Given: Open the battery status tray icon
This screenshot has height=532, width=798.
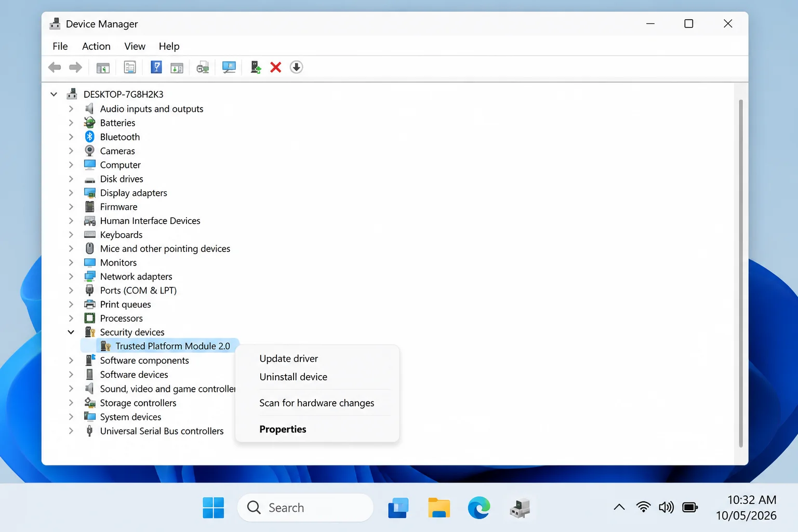Looking at the screenshot, I should [x=690, y=507].
